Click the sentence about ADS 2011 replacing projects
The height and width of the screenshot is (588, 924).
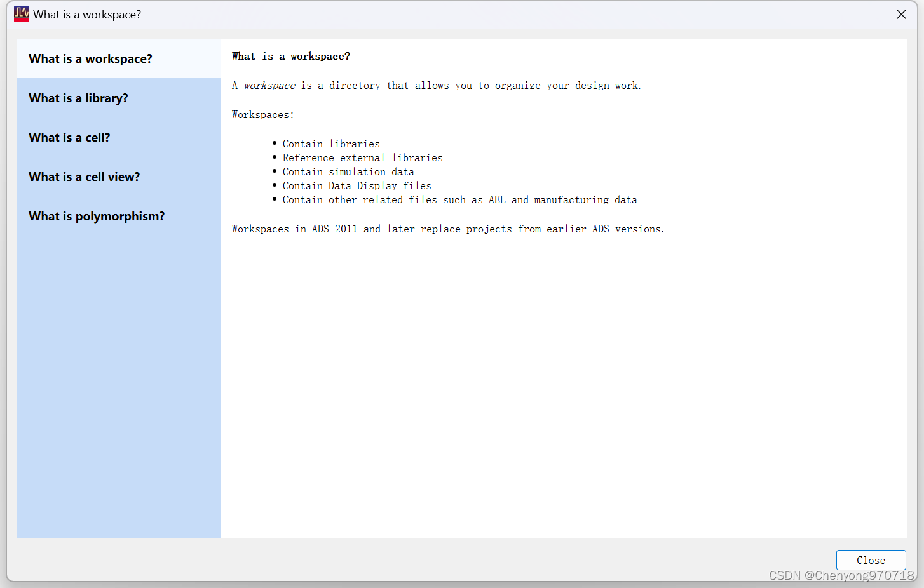[447, 229]
